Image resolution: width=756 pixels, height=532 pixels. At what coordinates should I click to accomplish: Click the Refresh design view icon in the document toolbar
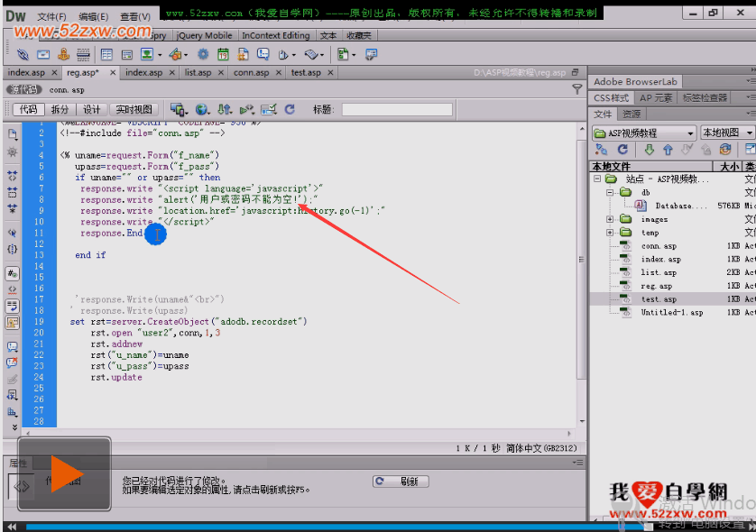(x=290, y=109)
